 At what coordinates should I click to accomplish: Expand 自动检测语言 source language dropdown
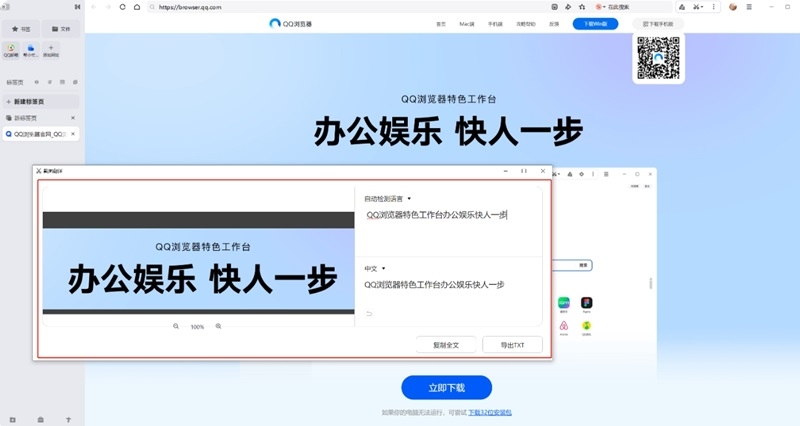(x=387, y=198)
